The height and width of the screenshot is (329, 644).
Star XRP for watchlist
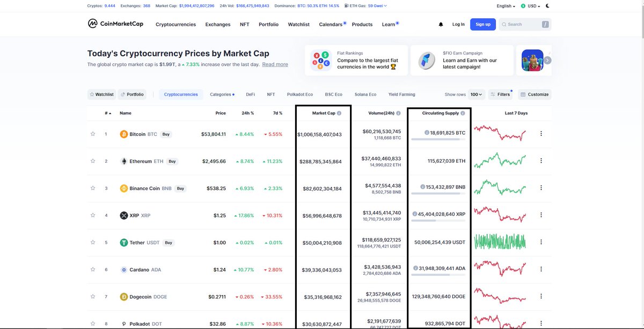click(93, 215)
